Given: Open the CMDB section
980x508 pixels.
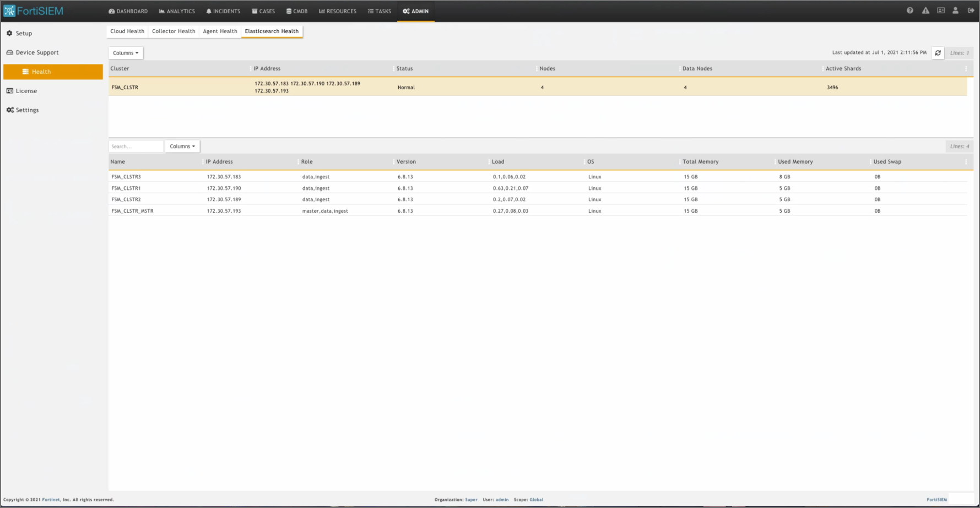Looking at the screenshot, I should pyautogui.click(x=297, y=11).
